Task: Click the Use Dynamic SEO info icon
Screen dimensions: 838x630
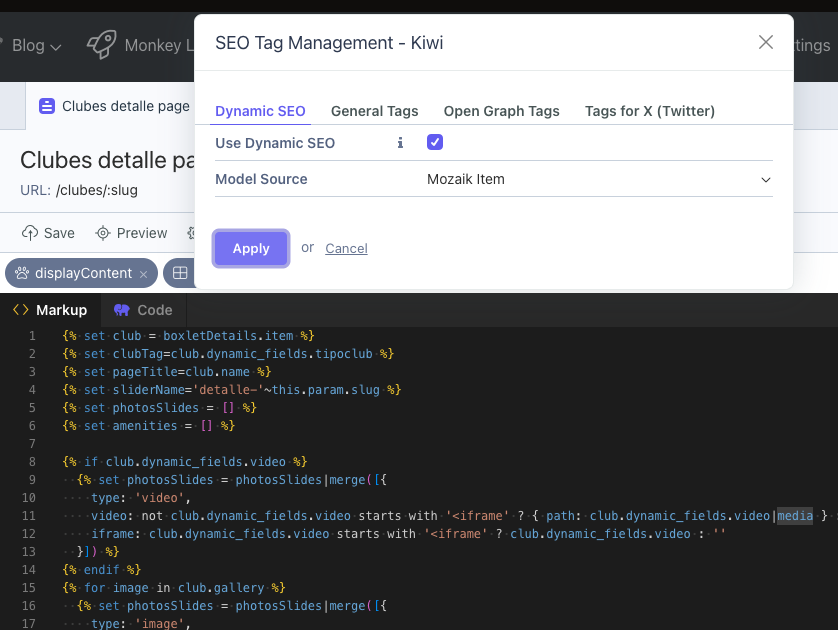Action: [x=400, y=143]
